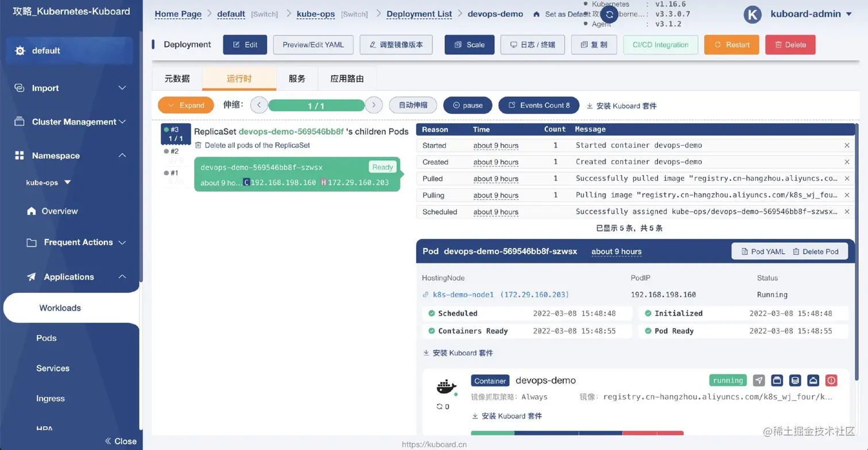Open Deployment List breadcrumb link
Viewport: 868px width, 450px height.
pos(419,14)
